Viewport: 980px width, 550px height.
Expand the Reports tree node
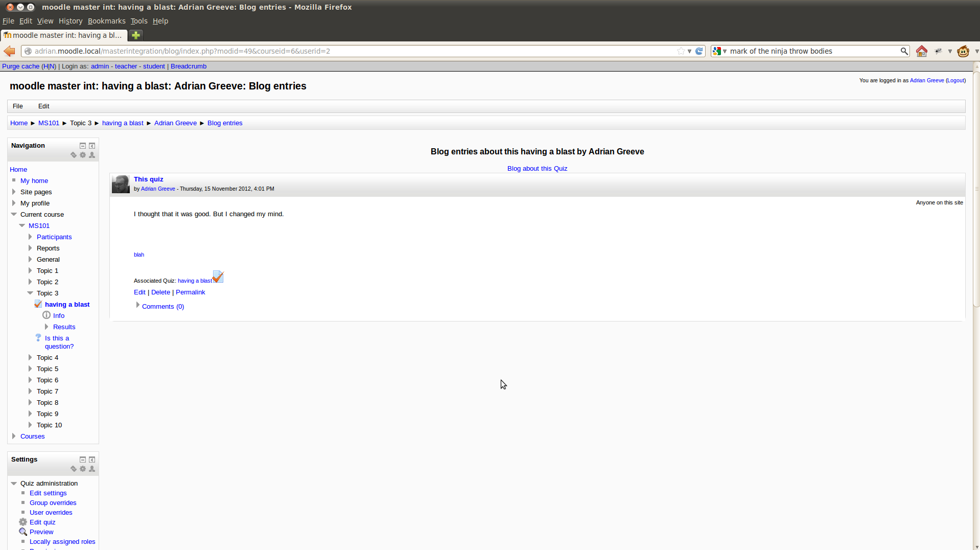pos(30,248)
